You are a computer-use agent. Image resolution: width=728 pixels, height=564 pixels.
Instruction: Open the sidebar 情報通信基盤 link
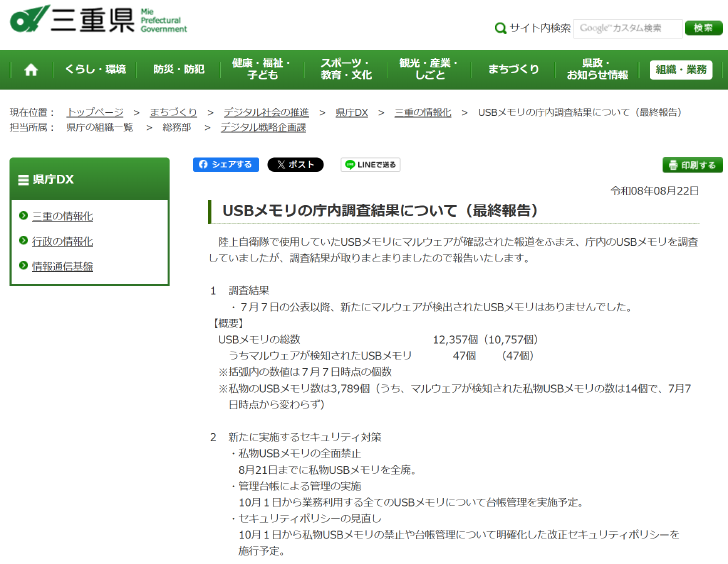pyautogui.click(x=62, y=266)
